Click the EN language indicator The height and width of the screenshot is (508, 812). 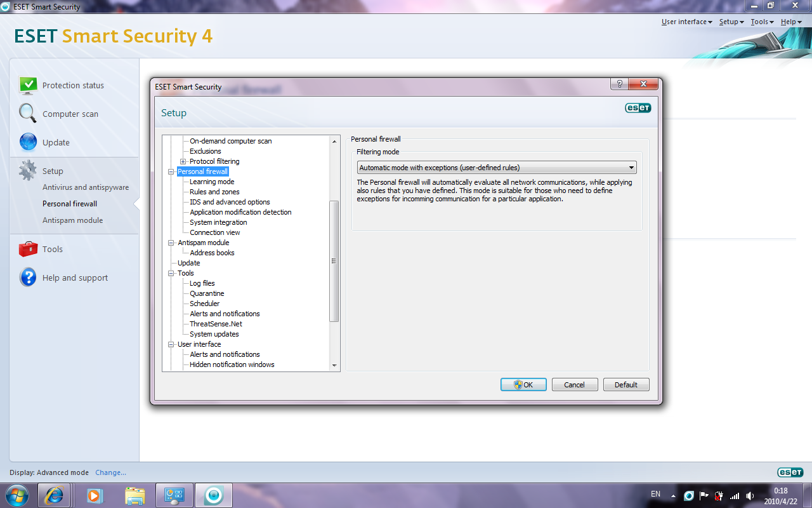pos(655,494)
